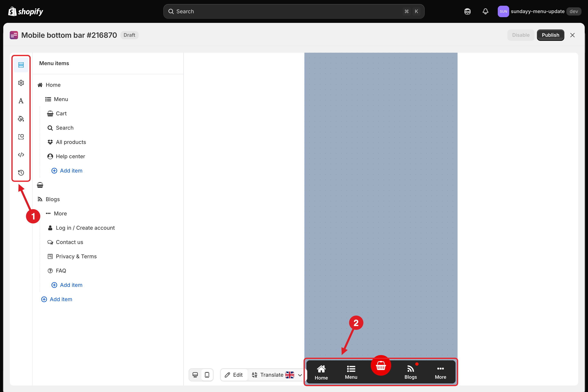588x392 pixels.
Task: Open the Translate language dropdown
Action: pyautogui.click(x=277, y=375)
